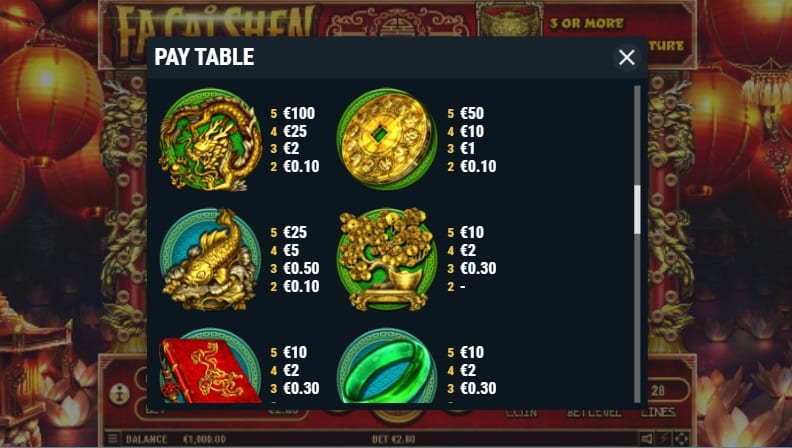Select the golden koi fish symbol

[x=210, y=259]
